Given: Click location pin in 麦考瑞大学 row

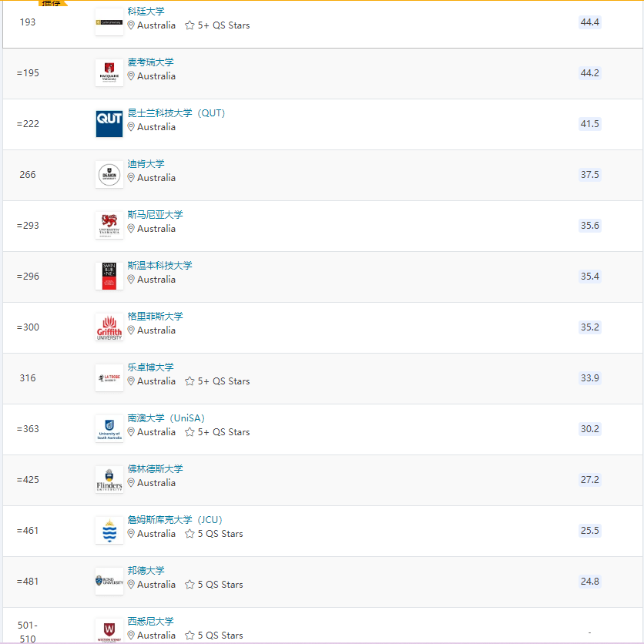Looking at the screenshot, I should click(x=131, y=76).
